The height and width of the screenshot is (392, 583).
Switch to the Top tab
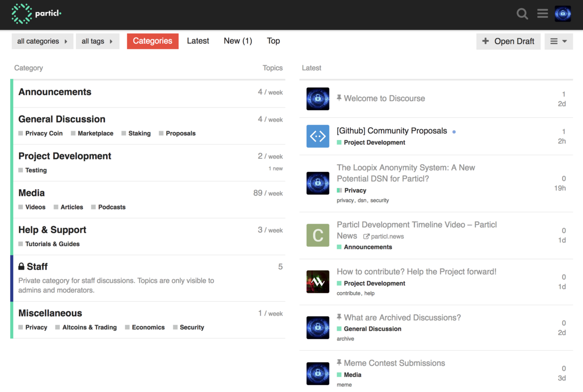274,41
